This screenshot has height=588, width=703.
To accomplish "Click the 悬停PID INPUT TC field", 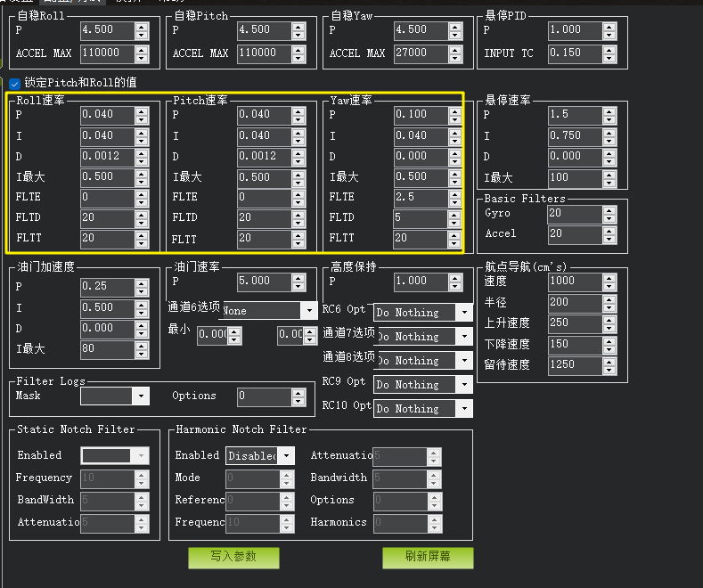I will pos(574,53).
